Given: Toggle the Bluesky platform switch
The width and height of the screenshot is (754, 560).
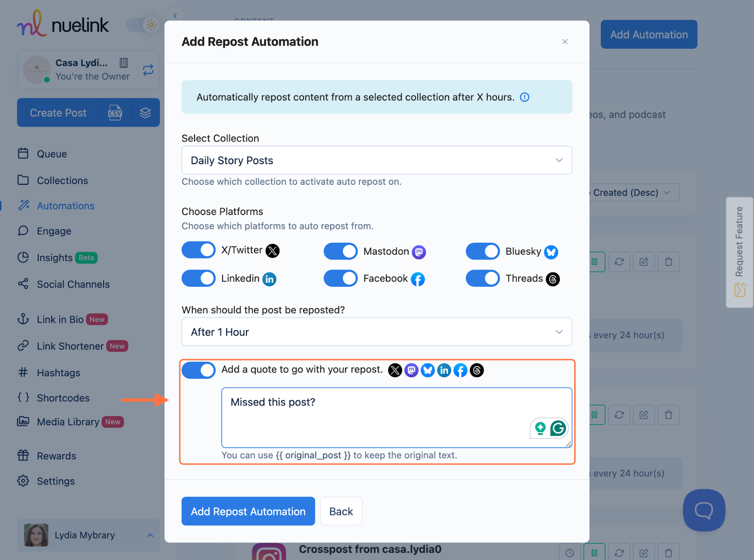Looking at the screenshot, I should 483,251.
